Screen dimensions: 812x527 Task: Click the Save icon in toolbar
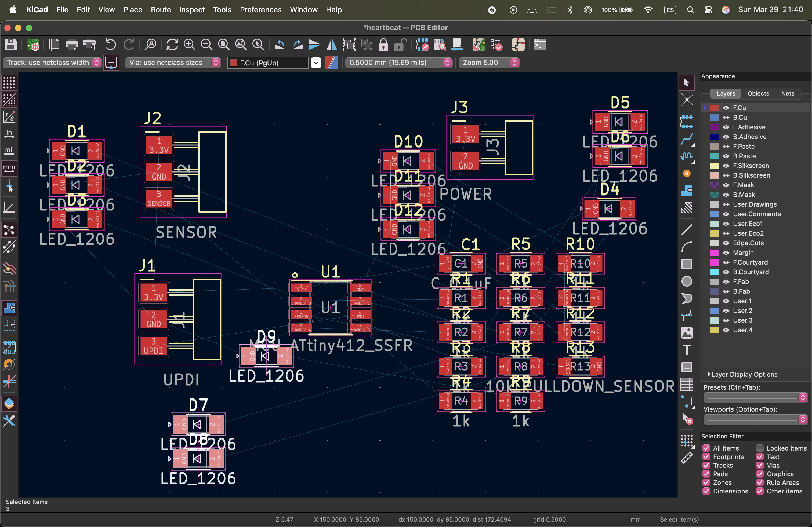(10, 45)
